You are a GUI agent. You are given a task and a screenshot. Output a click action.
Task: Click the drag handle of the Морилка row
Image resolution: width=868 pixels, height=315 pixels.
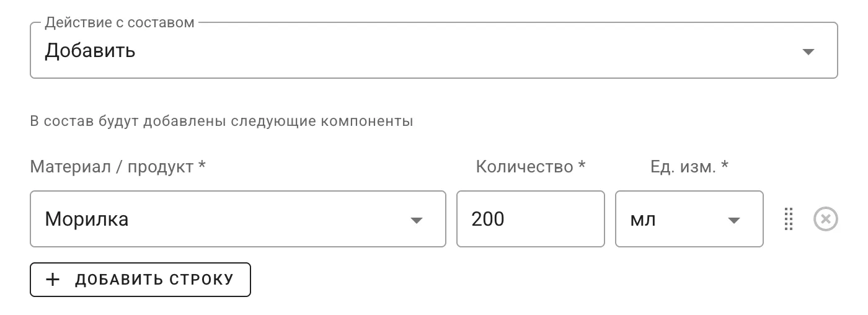tap(789, 220)
